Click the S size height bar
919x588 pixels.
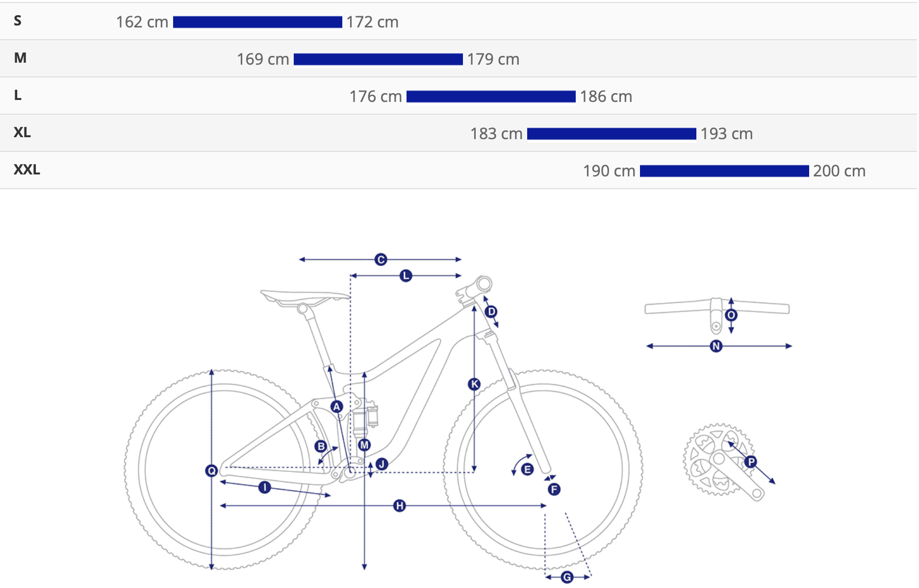[x=257, y=22]
